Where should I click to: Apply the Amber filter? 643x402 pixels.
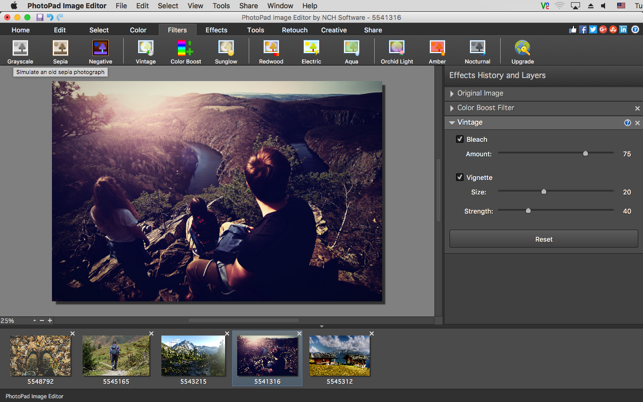click(437, 52)
